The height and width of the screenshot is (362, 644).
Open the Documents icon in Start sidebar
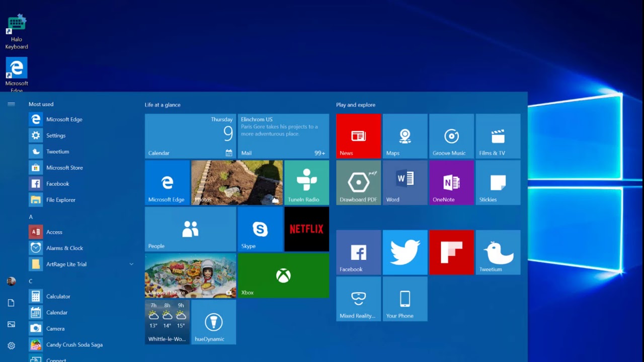click(11, 303)
